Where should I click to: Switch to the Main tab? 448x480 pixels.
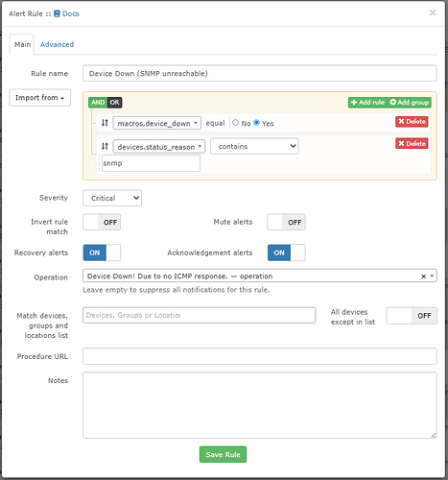(x=22, y=44)
